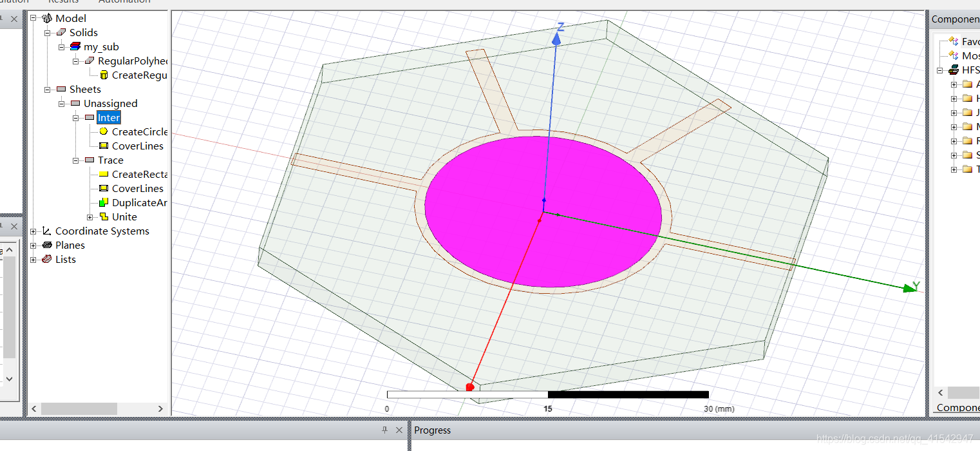Screen dimensions: 980x451
Task: Click down arrow of far-left panel scrollbar
Action: point(9,379)
